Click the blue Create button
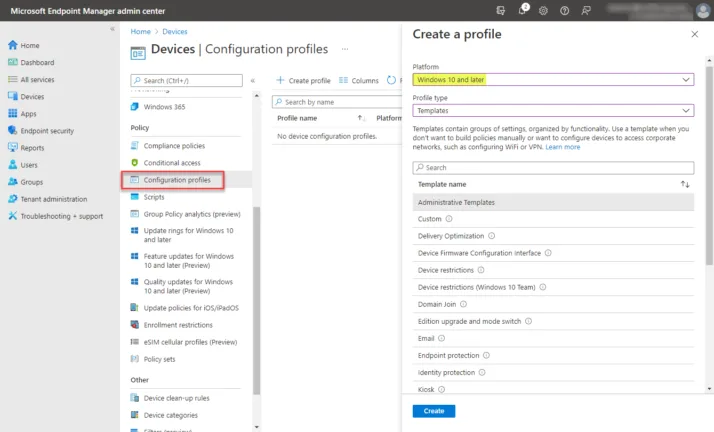 [434, 411]
